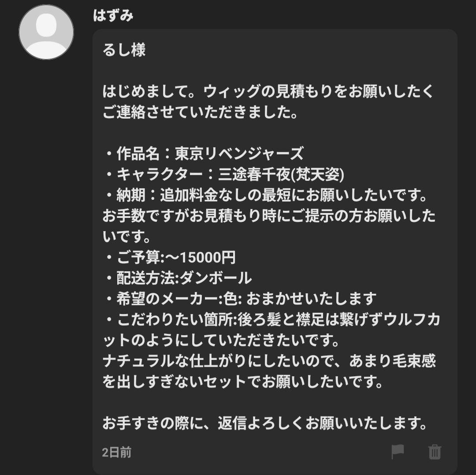Delete the message using the trash icon

click(434, 453)
